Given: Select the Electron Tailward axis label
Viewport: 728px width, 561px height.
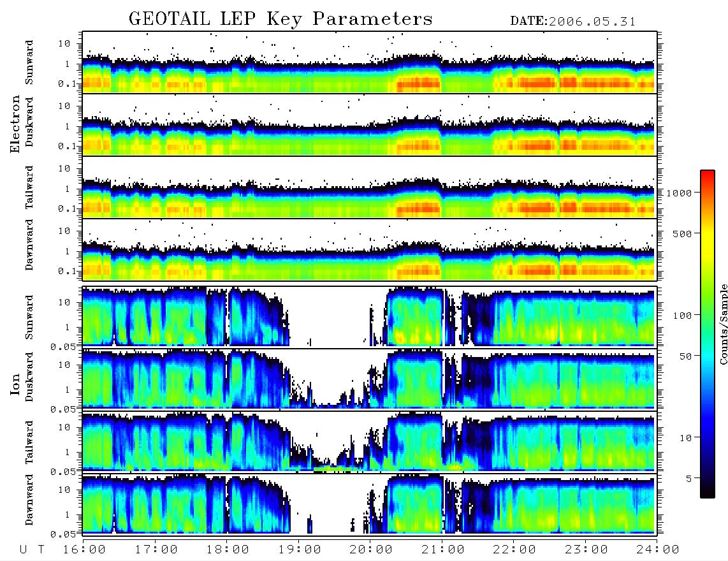Looking at the screenshot, I should click(29, 187).
